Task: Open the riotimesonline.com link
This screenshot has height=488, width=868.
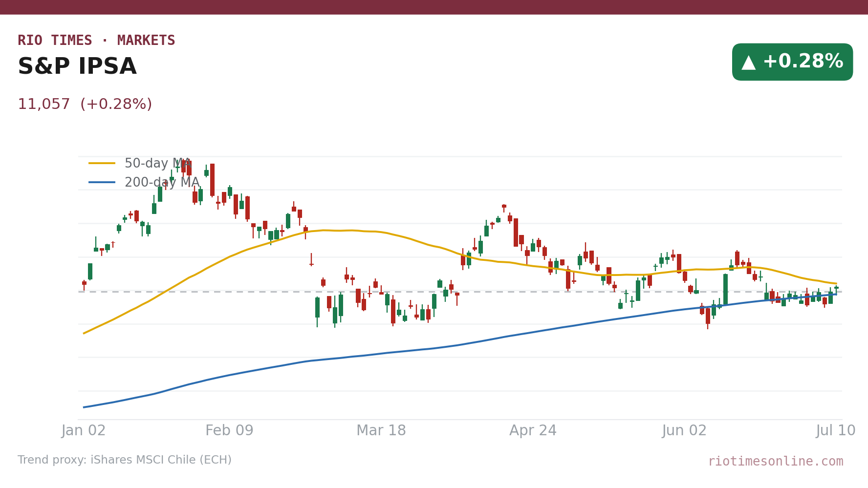Action: click(776, 462)
